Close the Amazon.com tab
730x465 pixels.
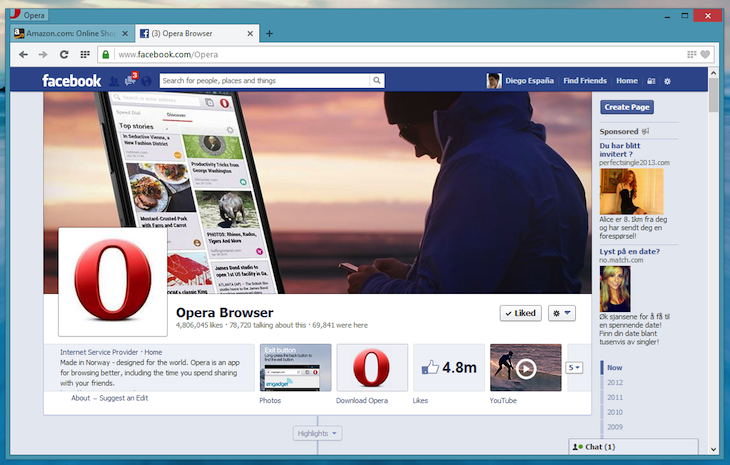[125, 34]
